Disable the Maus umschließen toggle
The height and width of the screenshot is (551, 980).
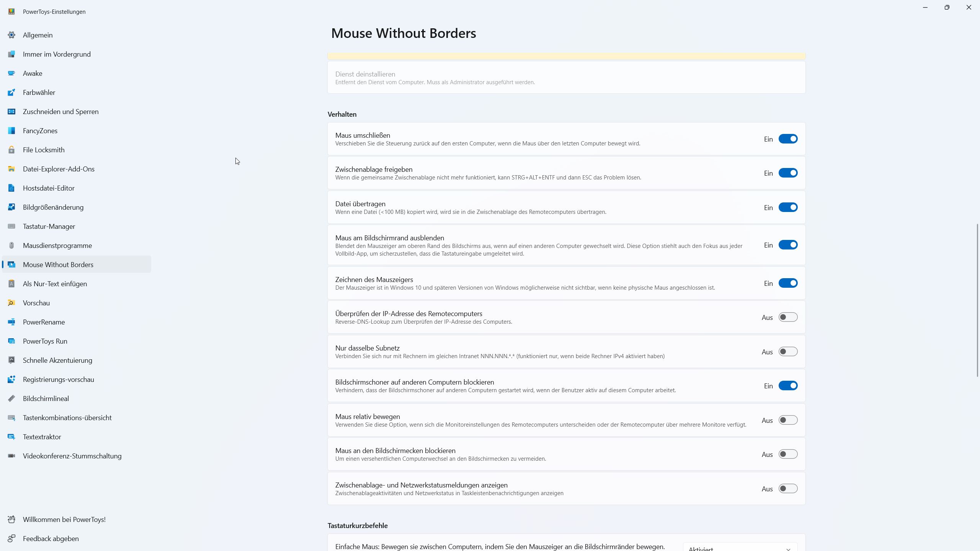(x=788, y=139)
